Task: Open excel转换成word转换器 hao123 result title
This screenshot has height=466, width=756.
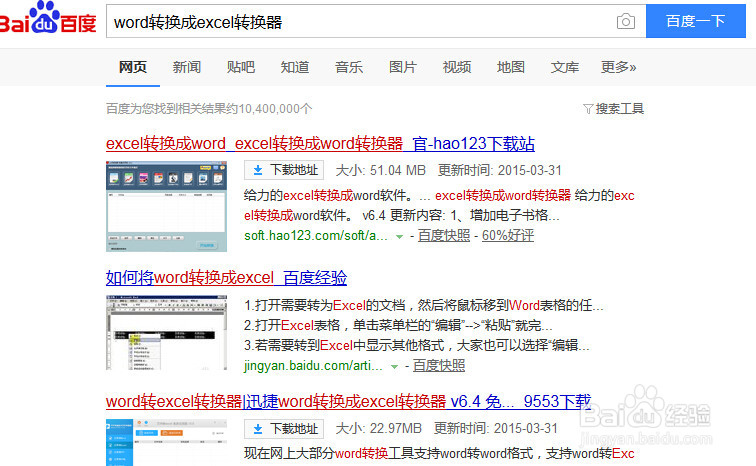Action: tap(320, 144)
